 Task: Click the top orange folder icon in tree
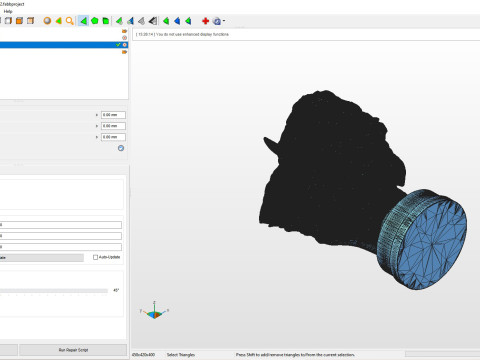124,31
